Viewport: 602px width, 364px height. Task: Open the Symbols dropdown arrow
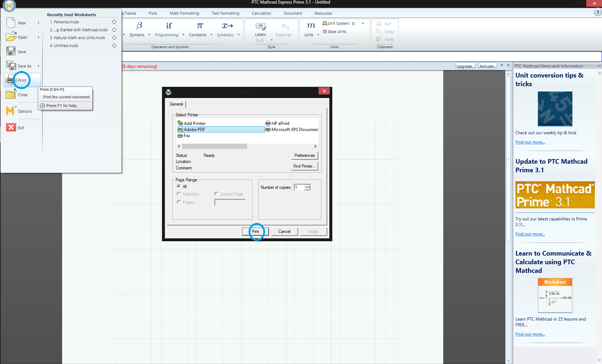(x=149, y=35)
